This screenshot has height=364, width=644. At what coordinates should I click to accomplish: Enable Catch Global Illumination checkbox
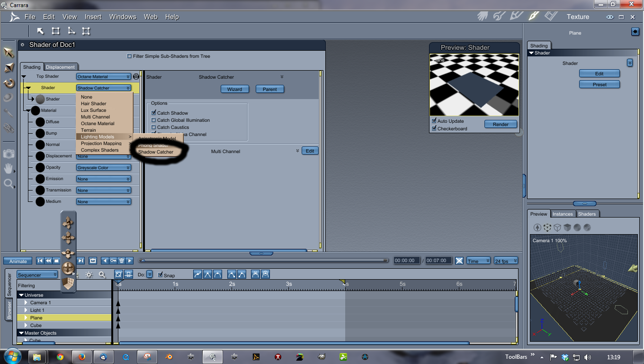(153, 120)
